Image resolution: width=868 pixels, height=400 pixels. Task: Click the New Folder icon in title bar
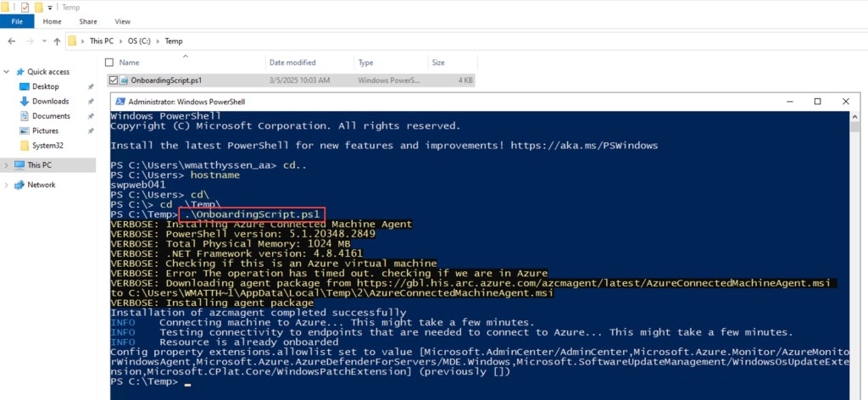39,6
